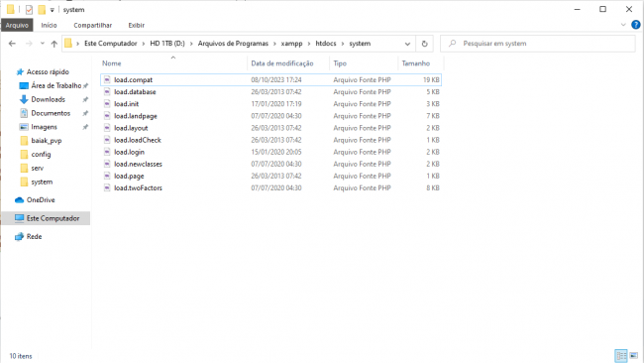The width and height of the screenshot is (644, 363).
Task: Open Customize Quick Access Toolbar dropdown
Action: click(53, 10)
